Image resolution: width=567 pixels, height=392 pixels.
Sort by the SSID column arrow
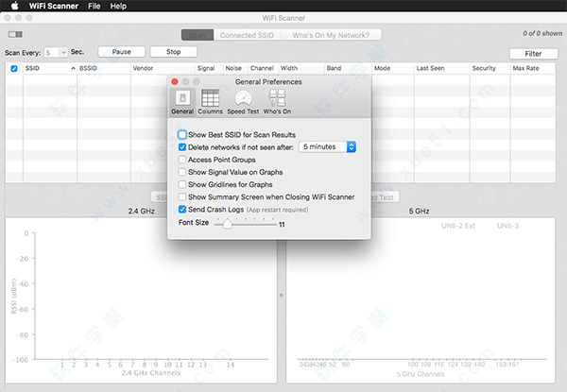click(73, 68)
